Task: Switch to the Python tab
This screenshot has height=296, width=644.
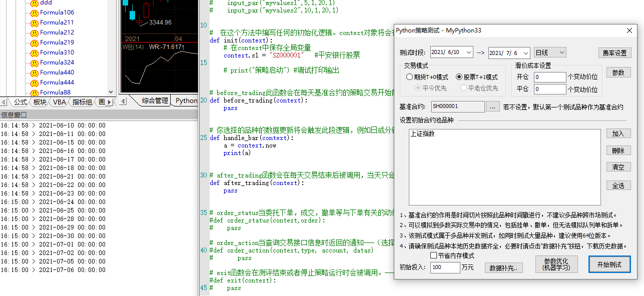Action: [187, 100]
